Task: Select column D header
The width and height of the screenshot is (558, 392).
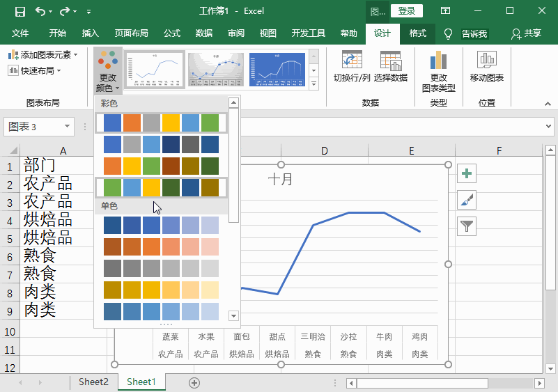Action: coord(324,150)
